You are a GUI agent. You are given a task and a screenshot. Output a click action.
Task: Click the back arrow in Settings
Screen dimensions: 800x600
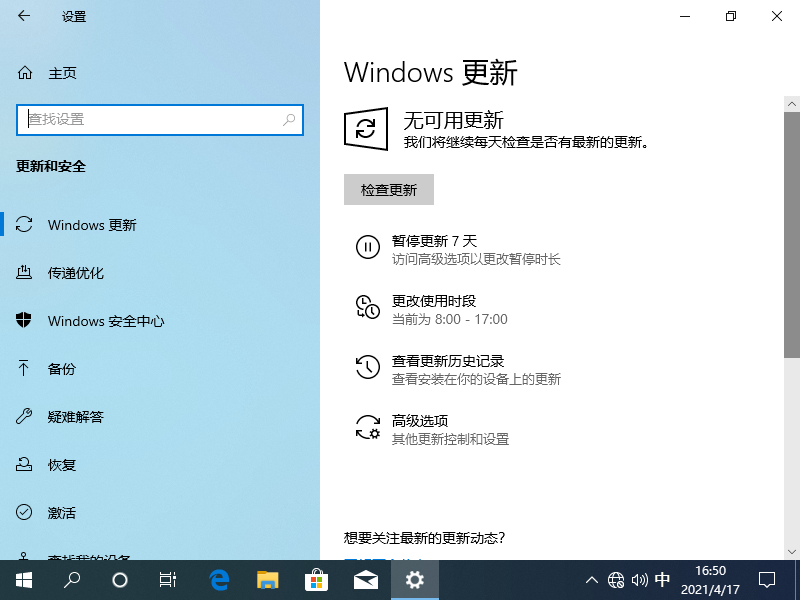click(x=24, y=16)
